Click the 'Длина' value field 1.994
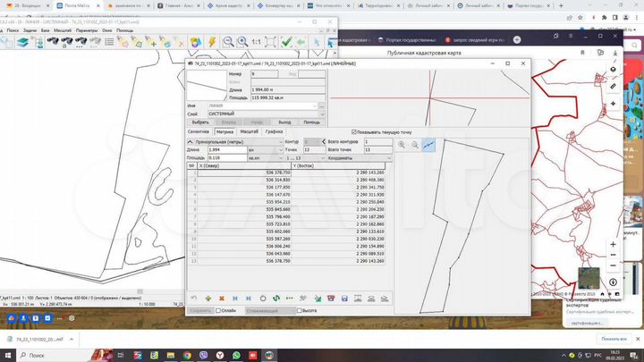644x362 pixels. click(x=227, y=150)
